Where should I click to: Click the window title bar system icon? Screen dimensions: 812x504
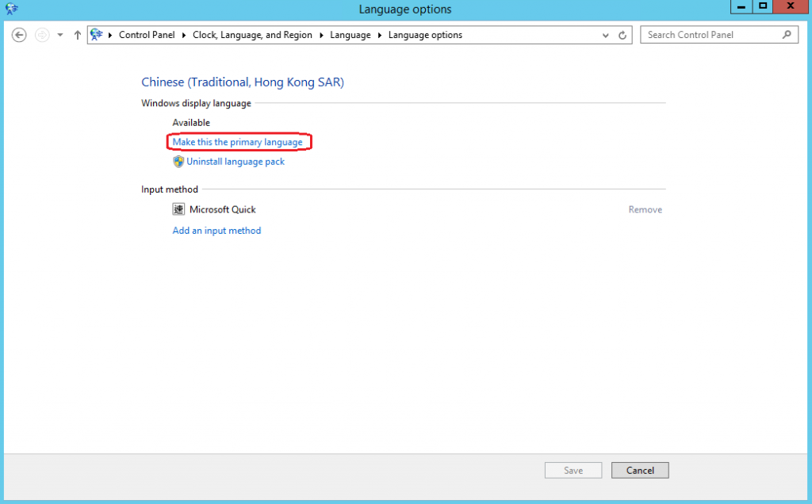tap(11, 8)
